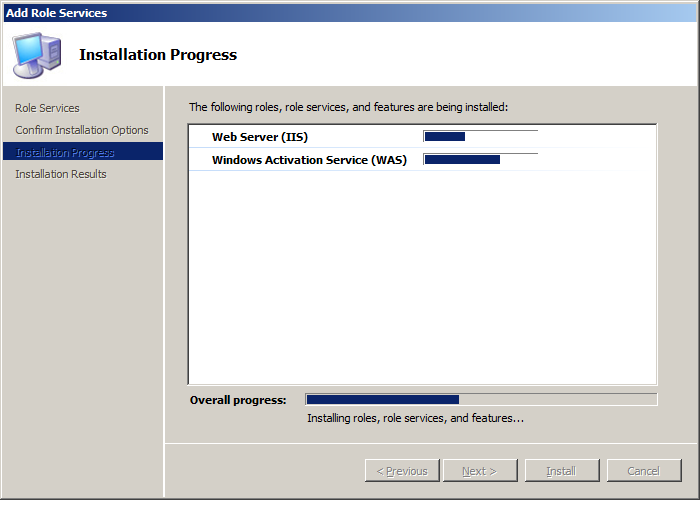This screenshot has width=700, height=512.
Task: Click the Overall progress bar
Action: tap(481, 400)
